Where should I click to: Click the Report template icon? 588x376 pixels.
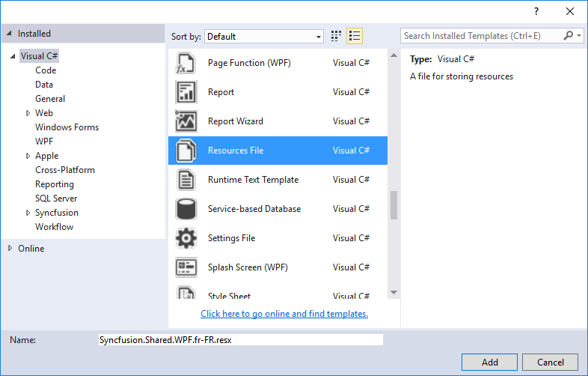[186, 92]
